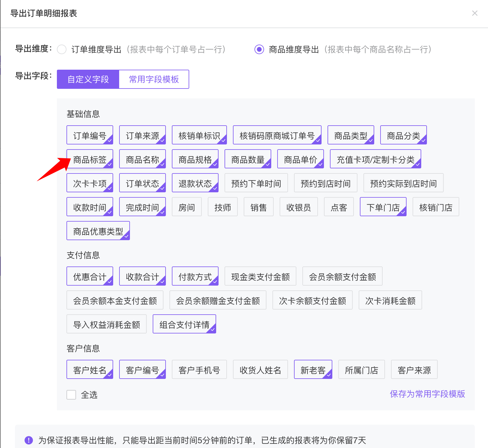Viewport: 488px width, 448px height.
Task: Select 商品维度导出 radio option
Action: coord(259,49)
